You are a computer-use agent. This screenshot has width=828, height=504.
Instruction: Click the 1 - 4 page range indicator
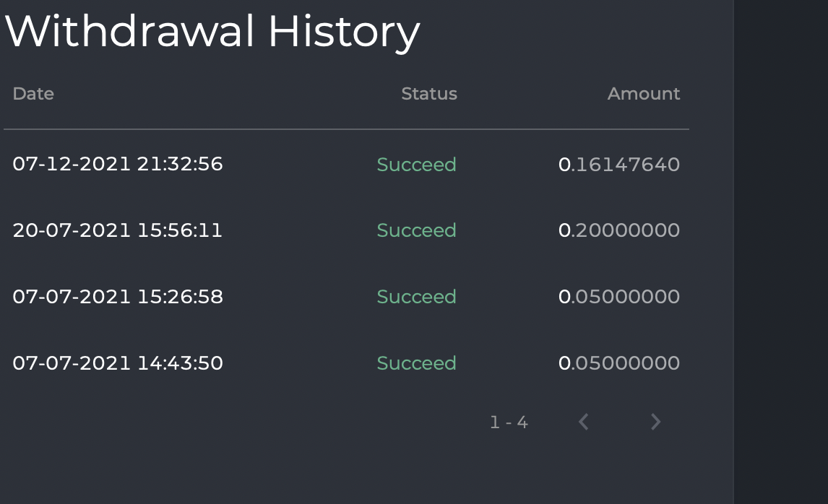[x=509, y=422]
